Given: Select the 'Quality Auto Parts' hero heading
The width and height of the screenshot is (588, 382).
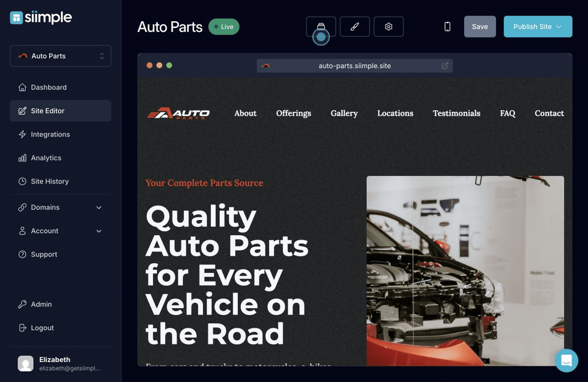Looking at the screenshot, I should 227,274.
